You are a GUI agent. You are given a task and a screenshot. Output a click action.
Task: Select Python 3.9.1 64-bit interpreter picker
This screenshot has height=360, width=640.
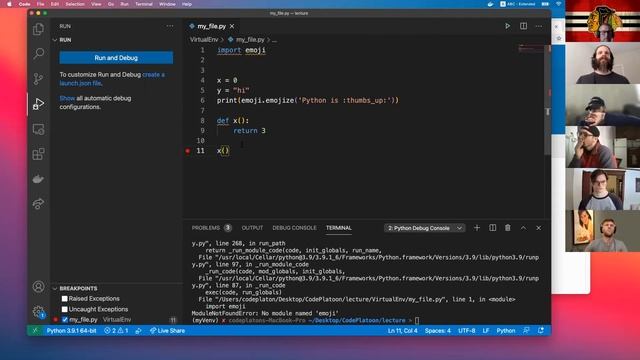(71, 331)
